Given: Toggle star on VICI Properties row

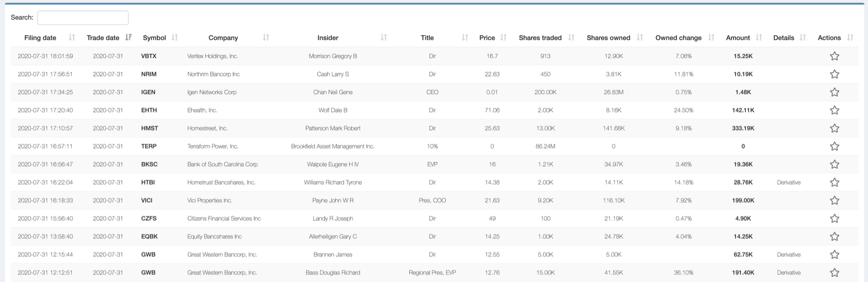Looking at the screenshot, I should [x=834, y=201].
